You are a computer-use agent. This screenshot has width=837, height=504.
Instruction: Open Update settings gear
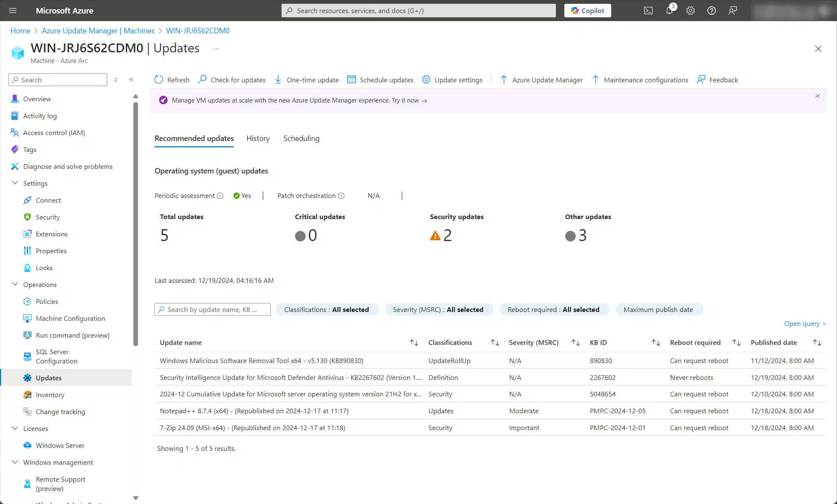click(x=426, y=79)
